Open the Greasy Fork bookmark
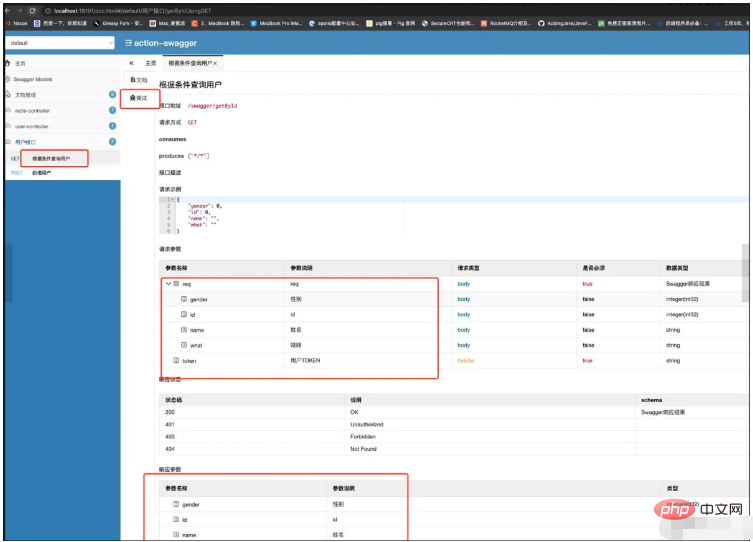 pyautogui.click(x=118, y=23)
